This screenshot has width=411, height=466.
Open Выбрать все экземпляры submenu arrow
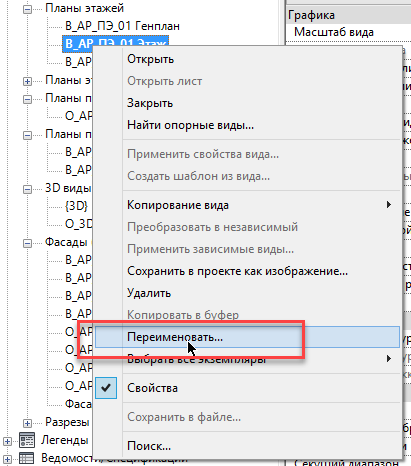pyautogui.click(x=389, y=359)
